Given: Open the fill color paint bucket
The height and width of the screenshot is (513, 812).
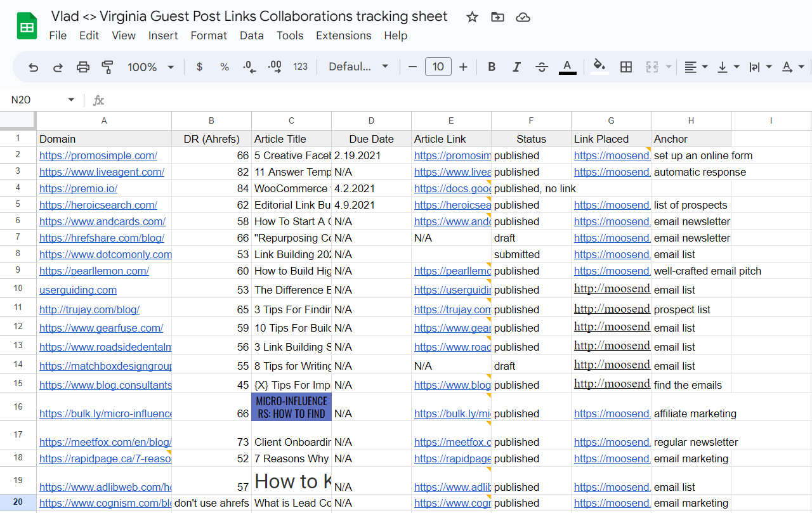Looking at the screenshot, I should [x=599, y=67].
